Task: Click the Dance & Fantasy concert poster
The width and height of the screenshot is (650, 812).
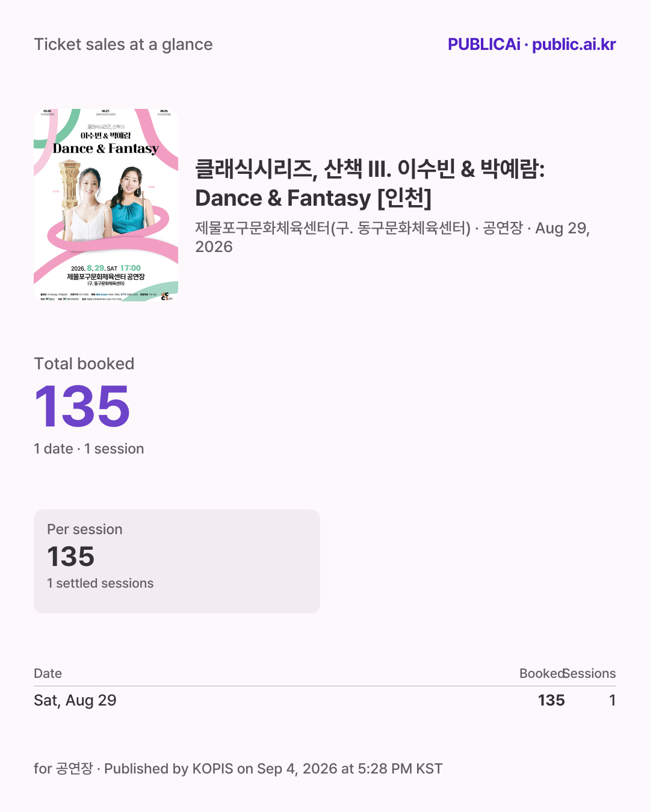Action: point(106,205)
